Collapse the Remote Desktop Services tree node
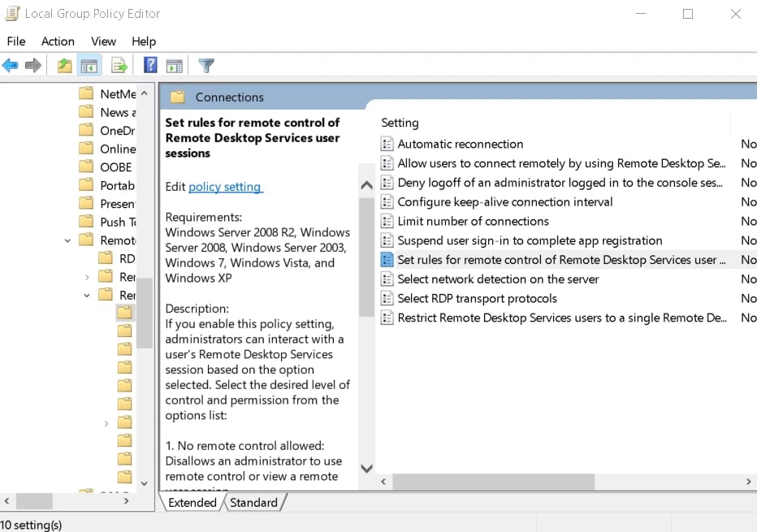 (x=67, y=240)
